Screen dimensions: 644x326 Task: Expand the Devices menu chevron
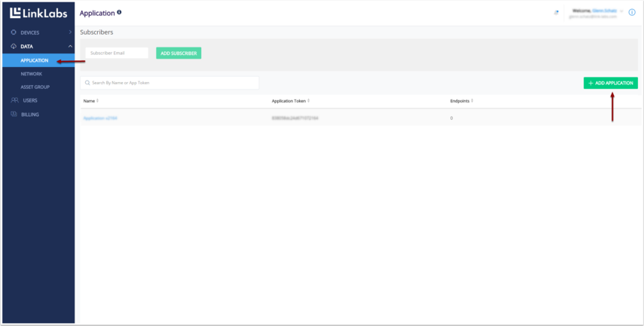click(x=70, y=32)
